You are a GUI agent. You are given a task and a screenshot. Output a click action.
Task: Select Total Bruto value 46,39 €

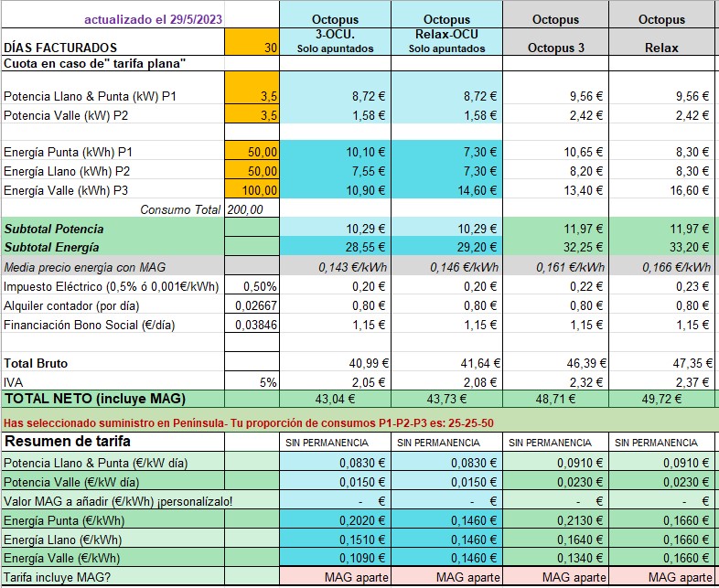pos(556,361)
